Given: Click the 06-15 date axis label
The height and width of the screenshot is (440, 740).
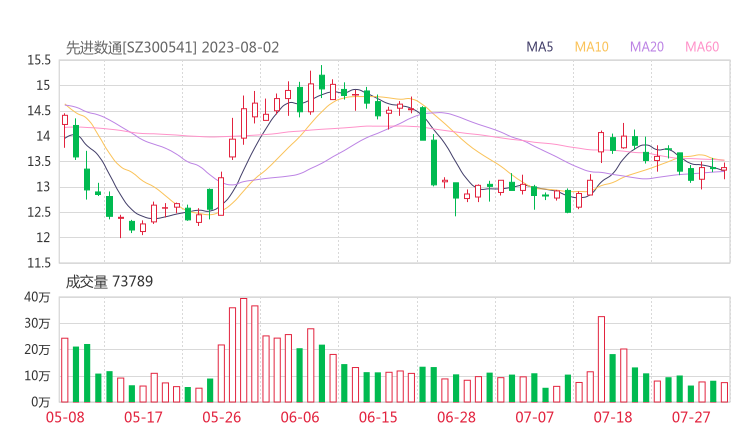Looking at the screenshot, I should coord(378,417).
